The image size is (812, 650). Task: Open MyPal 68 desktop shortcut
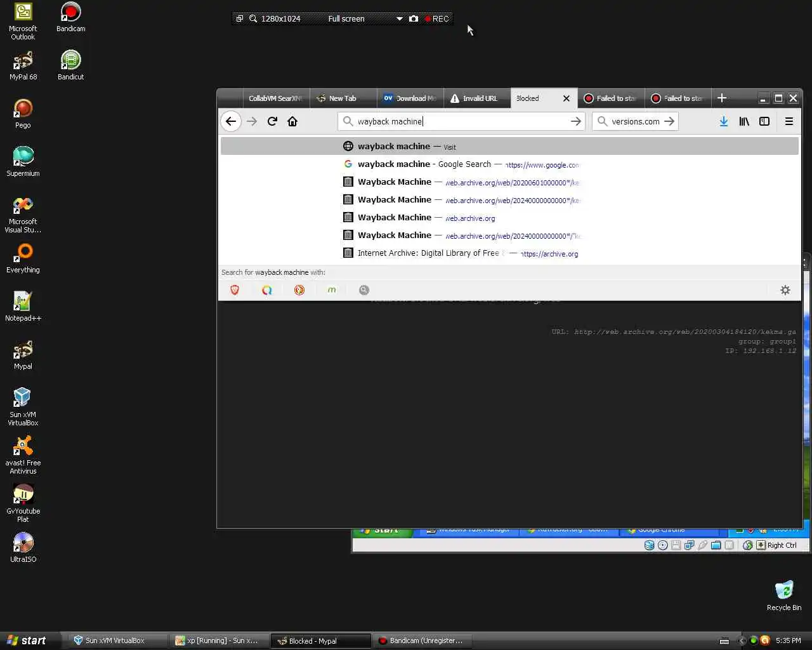pyautogui.click(x=23, y=65)
